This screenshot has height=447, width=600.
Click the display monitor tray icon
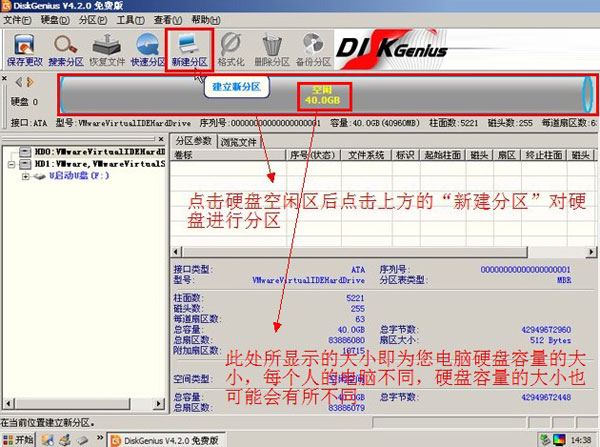559,440
